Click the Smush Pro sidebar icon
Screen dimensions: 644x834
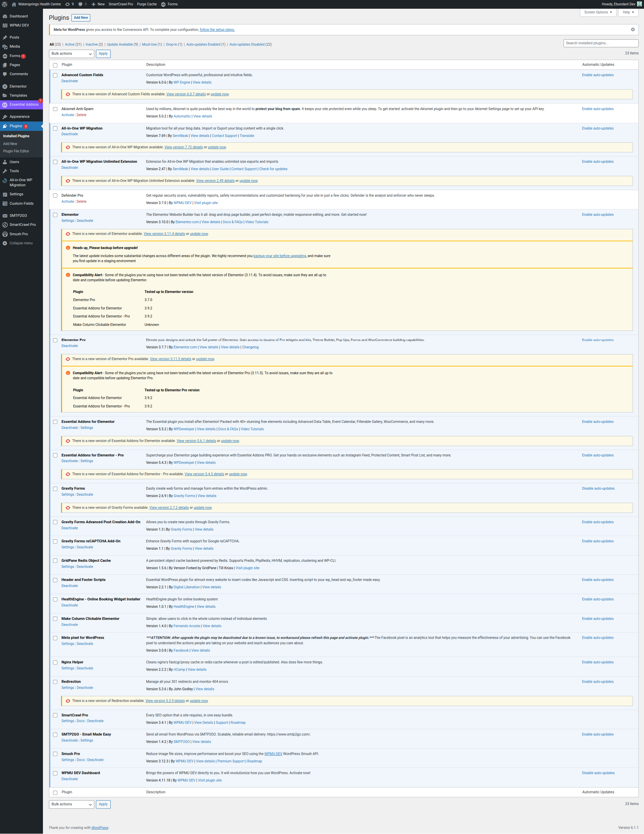coord(5,234)
